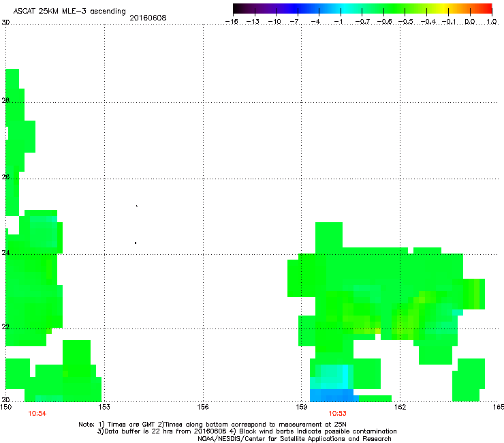Click the "-13" color scale label
504x443 pixels.
pos(253,22)
